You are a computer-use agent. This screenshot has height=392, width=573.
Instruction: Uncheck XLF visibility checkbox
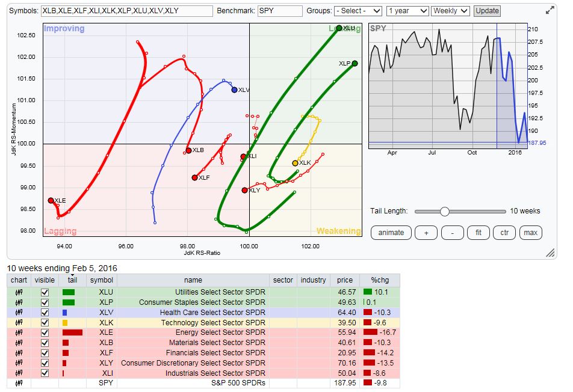tap(45, 353)
